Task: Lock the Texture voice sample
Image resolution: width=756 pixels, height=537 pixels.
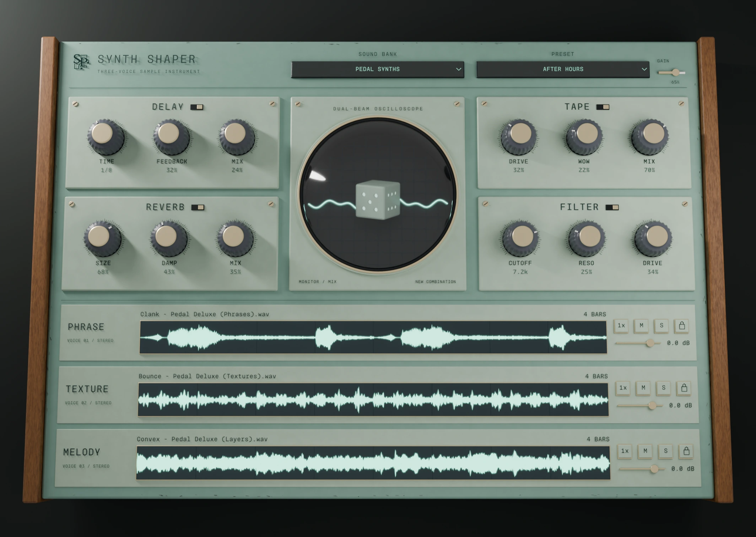Action: coord(684,388)
